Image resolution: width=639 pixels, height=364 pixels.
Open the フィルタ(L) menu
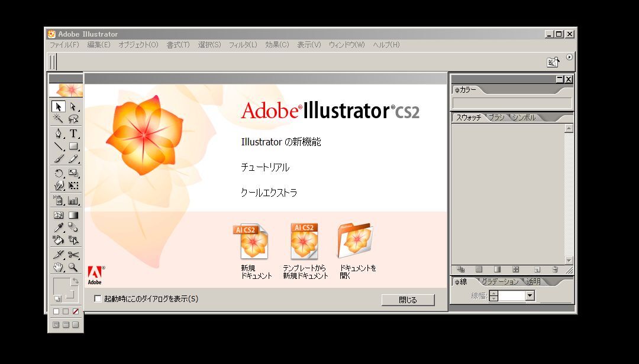pyautogui.click(x=243, y=45)
